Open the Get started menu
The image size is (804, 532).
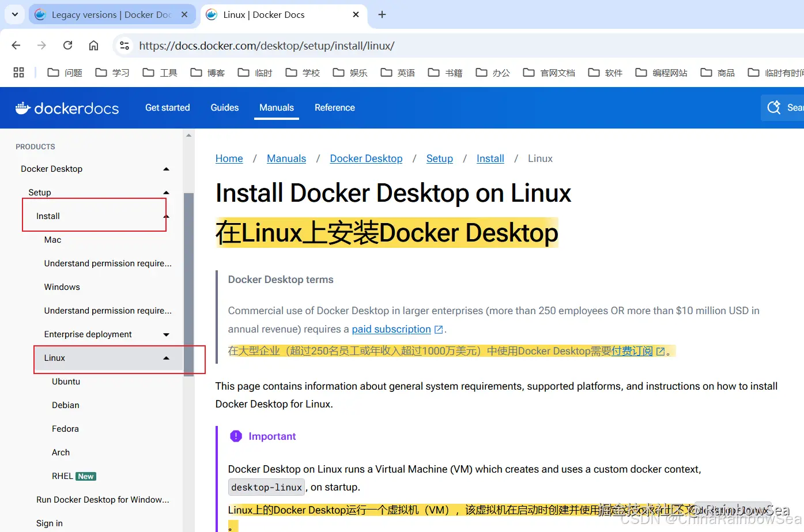(167, 108)
